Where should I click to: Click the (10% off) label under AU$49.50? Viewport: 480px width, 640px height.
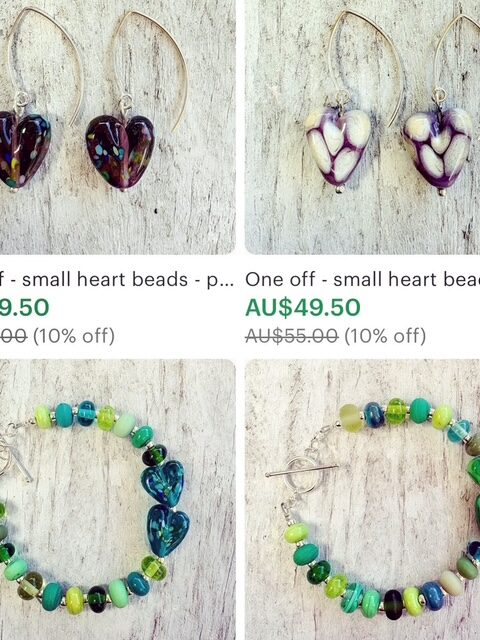[385, 336]
